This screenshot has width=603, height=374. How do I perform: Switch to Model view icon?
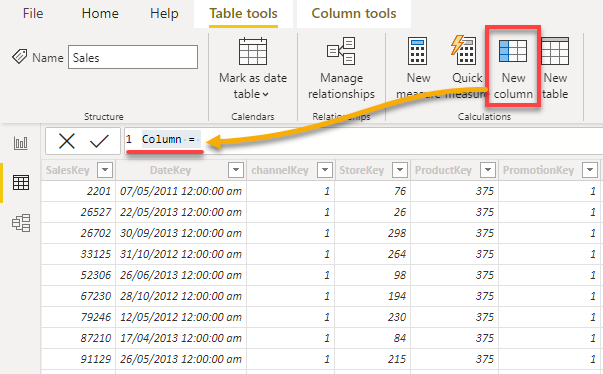tap(21, 223)
